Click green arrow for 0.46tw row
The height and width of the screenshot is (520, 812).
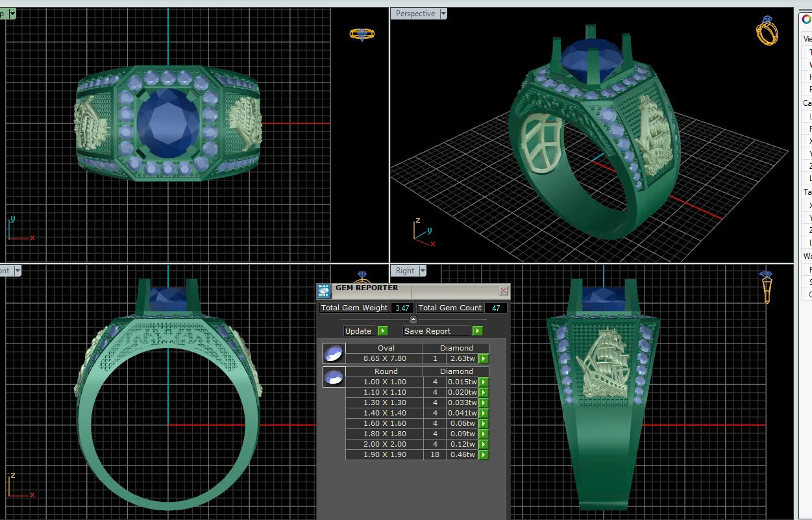pos(484,455)
